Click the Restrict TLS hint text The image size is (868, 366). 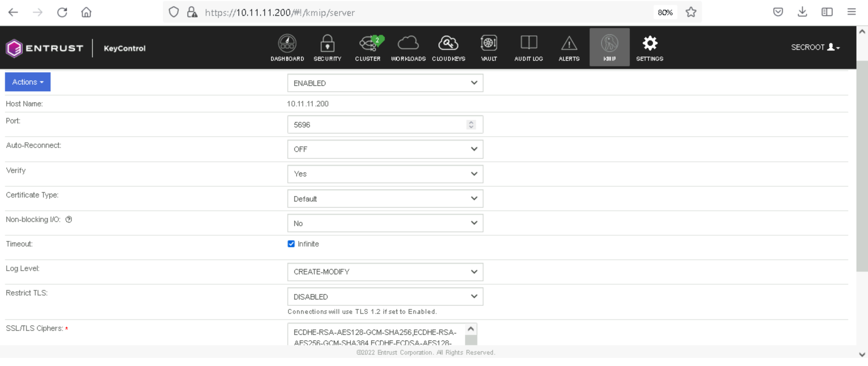pos(362,312)
